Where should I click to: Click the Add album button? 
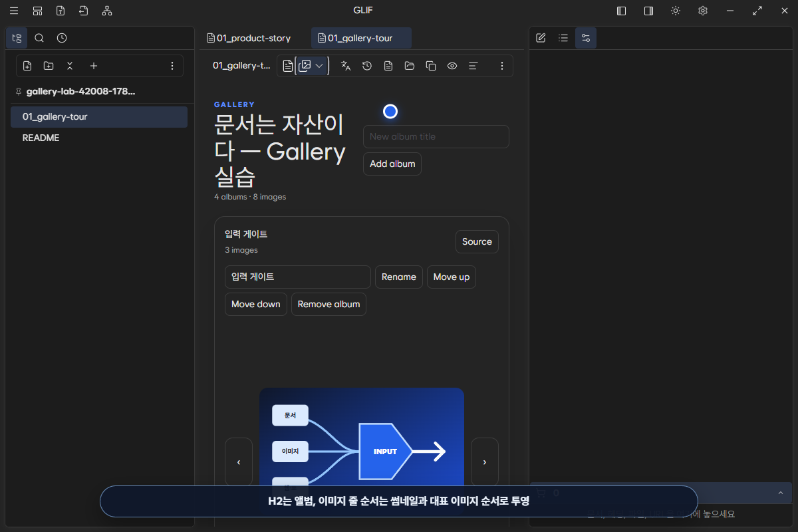[392, 164]
